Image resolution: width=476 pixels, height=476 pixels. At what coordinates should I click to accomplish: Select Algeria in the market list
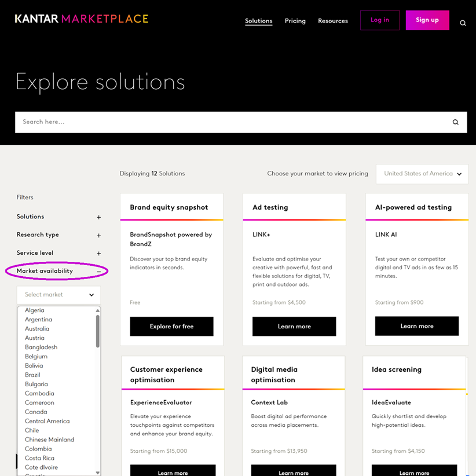click(x=35, y=310)
